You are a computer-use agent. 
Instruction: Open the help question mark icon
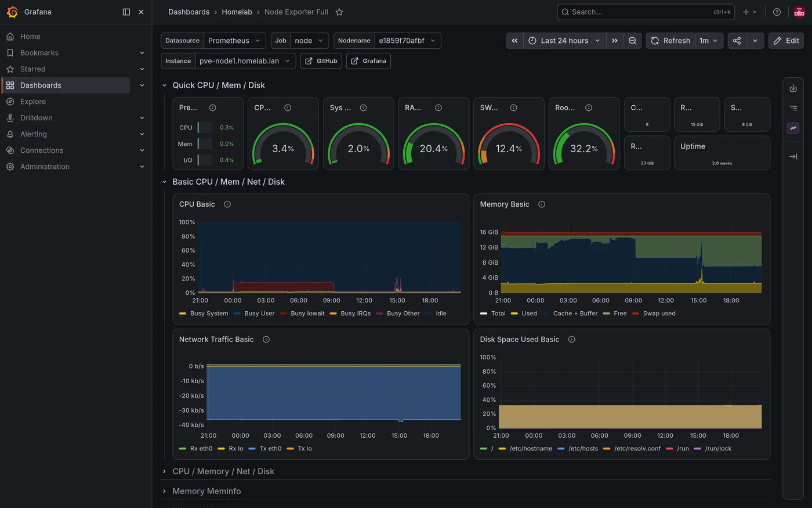[777, 12]
